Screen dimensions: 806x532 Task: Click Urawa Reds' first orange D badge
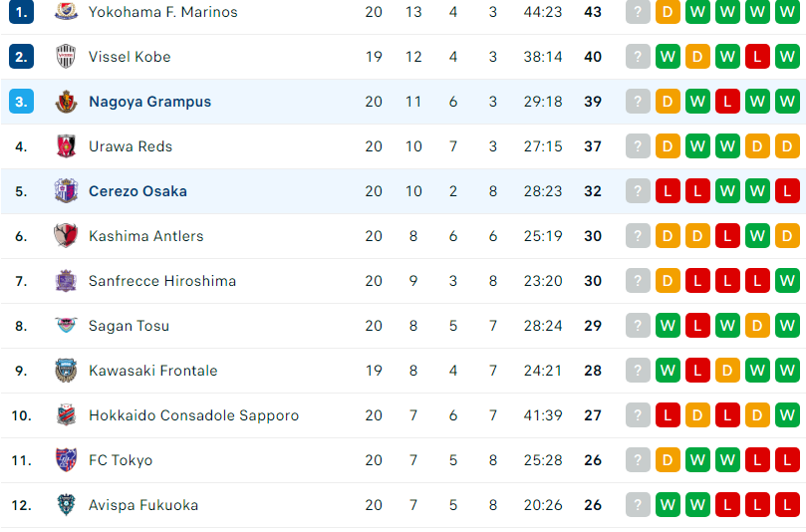click(668, 146)
